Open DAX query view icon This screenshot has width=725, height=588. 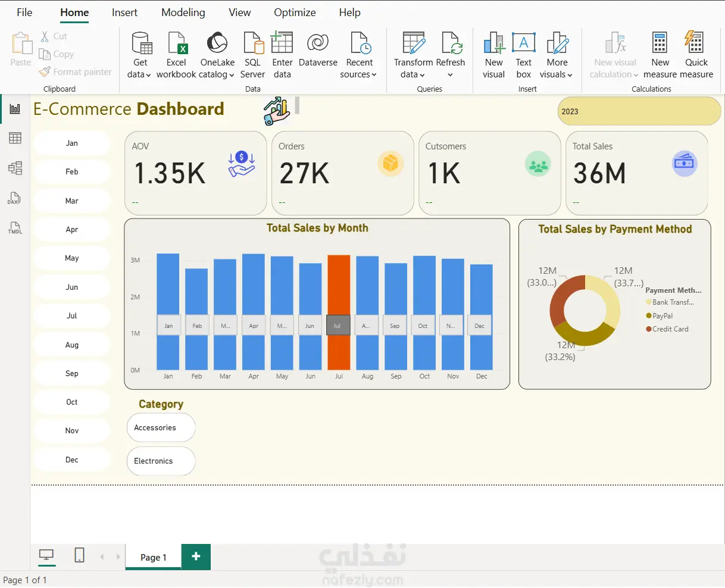pos(14,198)
